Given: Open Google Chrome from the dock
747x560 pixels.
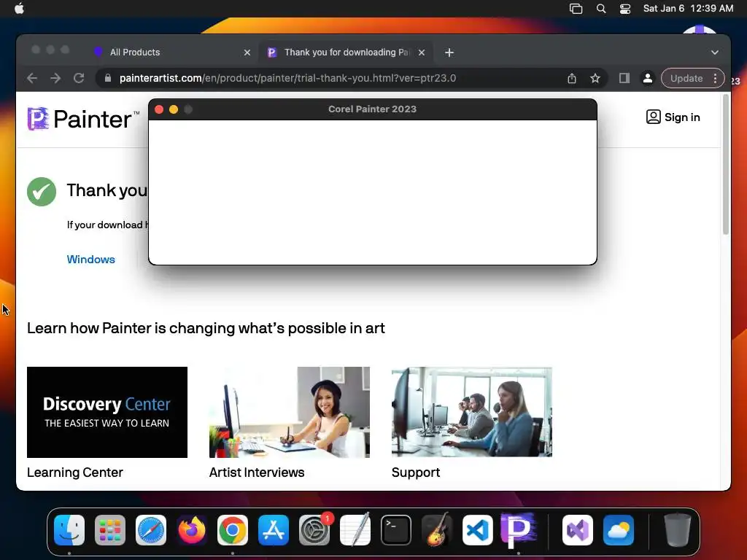Looking at the screenshot, I should pyautogui.click(x=233, y=530).
